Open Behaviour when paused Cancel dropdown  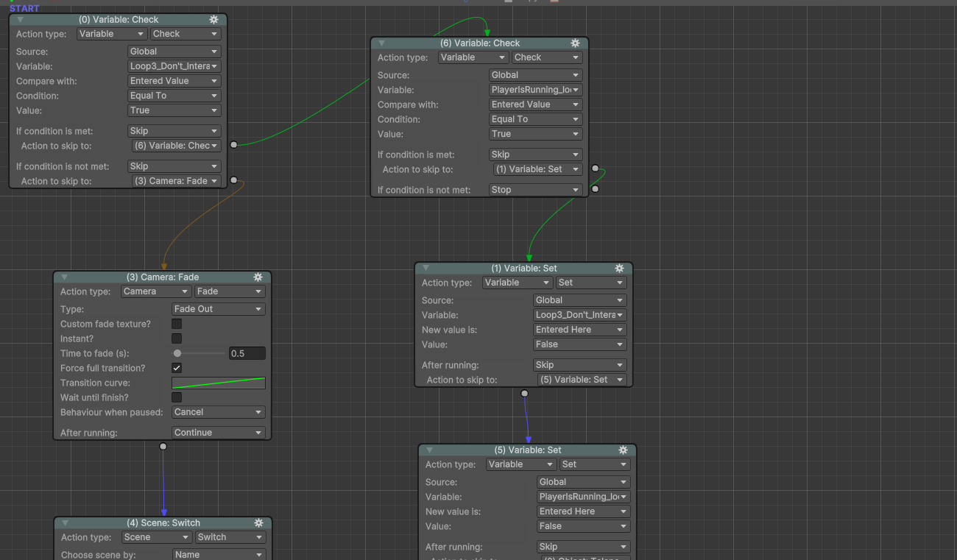point(219,412)
